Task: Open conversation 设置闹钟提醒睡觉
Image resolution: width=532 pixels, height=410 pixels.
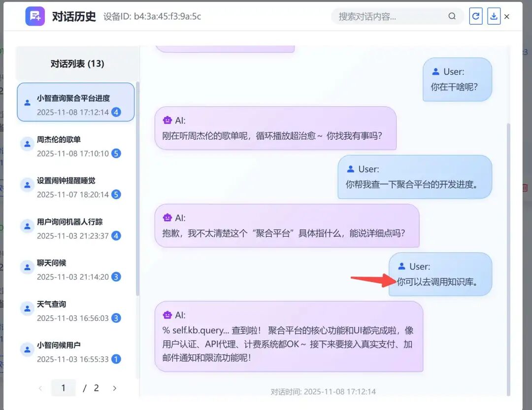Action: coord(76,187)
